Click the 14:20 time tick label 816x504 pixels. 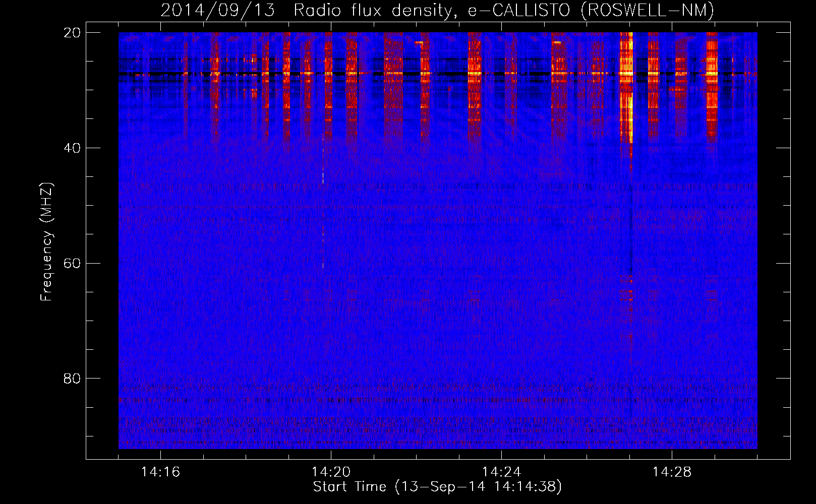pyautogui.click(x=331, y=472)
